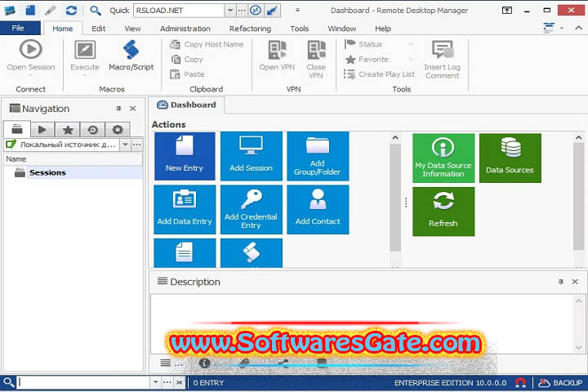Image resolution: width=588 pixels, height=392 pixels.
Task: Open the Tools ribbon tab
Action: pyautogui.click(x=299, y=29)
